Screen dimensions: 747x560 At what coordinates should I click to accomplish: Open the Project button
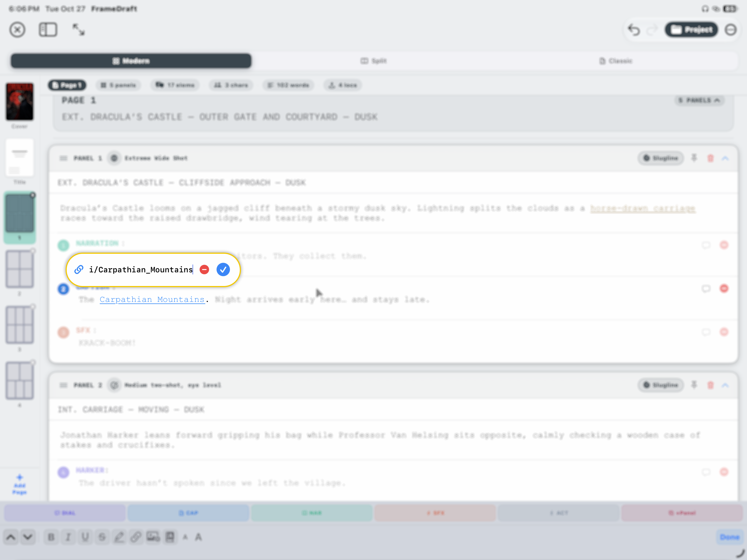point(691,30)
